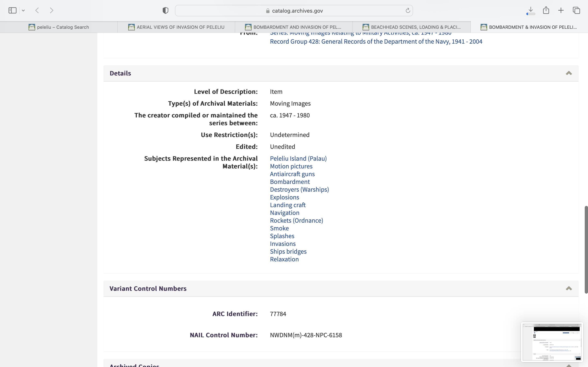Open Beachhead Scenes, Loading tab

412,27
